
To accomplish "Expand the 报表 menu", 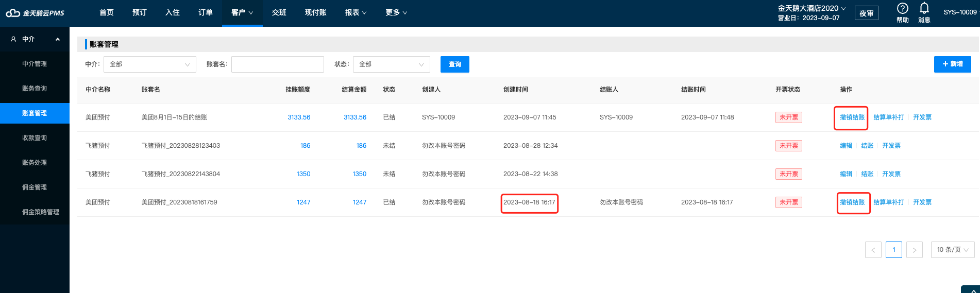I will pyautogui.click(x=356, y=12).
